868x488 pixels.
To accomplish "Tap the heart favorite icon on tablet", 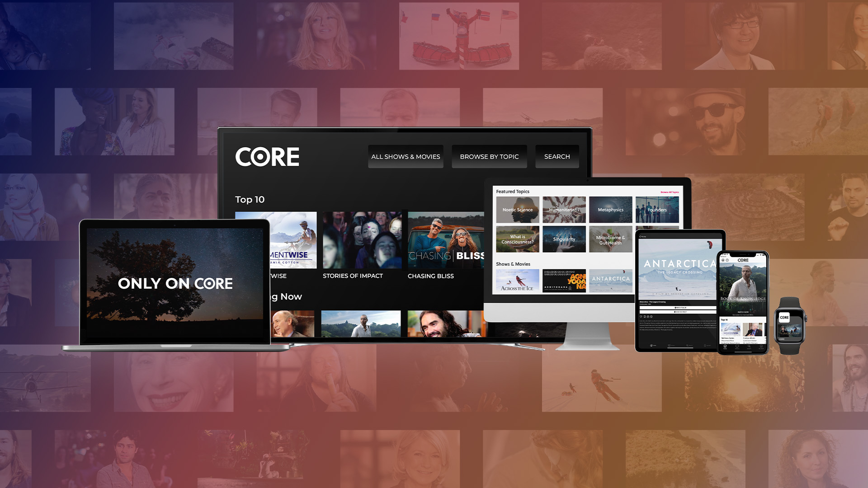I will click(x=641, y=316).
